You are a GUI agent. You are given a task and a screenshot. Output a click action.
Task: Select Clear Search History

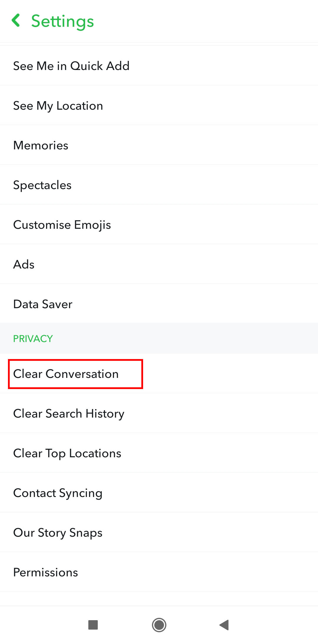click(159, 413)
